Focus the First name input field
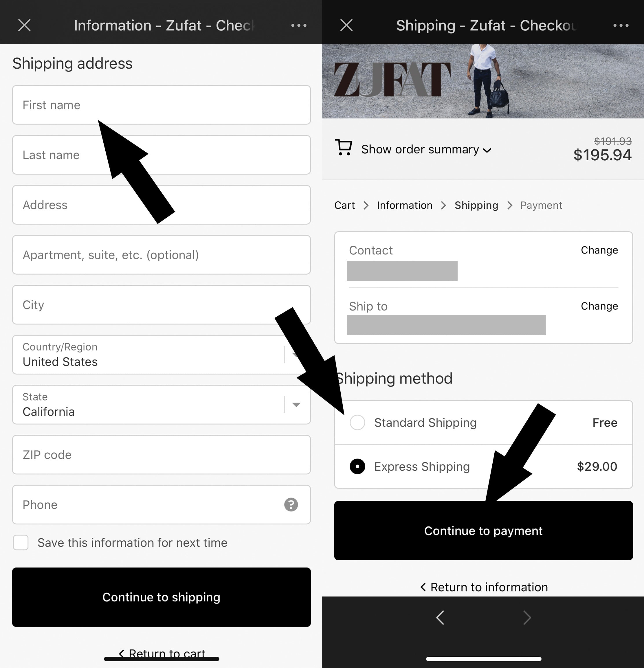 [x=161, y=105]
